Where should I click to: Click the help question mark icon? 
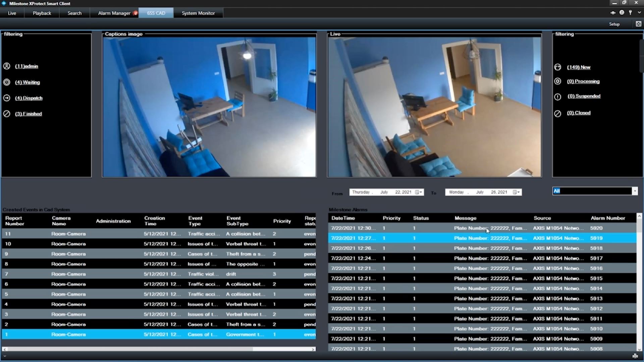pyautogui.click(x=622, y=13)
